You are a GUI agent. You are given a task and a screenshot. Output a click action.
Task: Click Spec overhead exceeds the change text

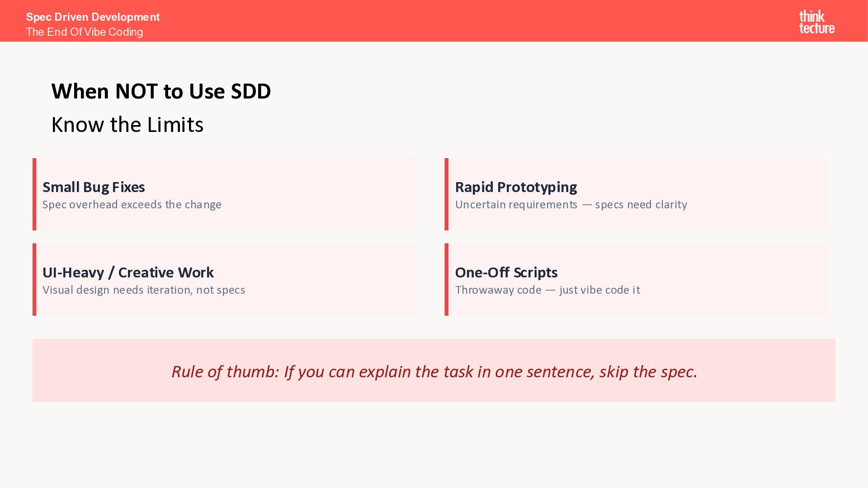pyautogui.click(x=132, y=205)
